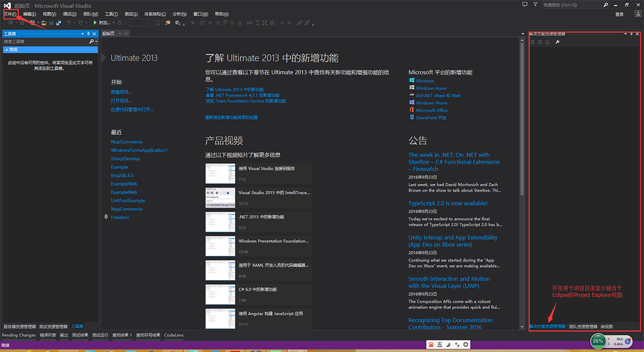Click the green 26% circular meter
This screenshot has width=644, height=352.
click(598, 341)
